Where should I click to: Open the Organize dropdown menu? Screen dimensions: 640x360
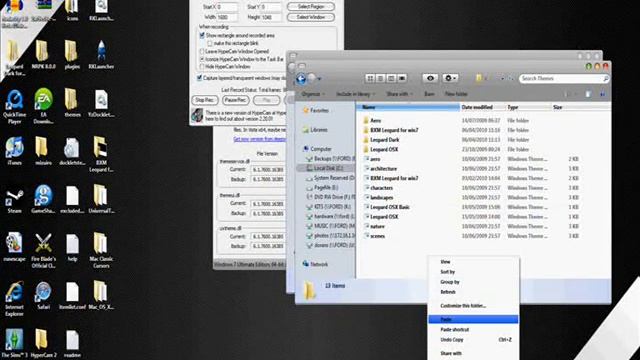click(313, 94)
